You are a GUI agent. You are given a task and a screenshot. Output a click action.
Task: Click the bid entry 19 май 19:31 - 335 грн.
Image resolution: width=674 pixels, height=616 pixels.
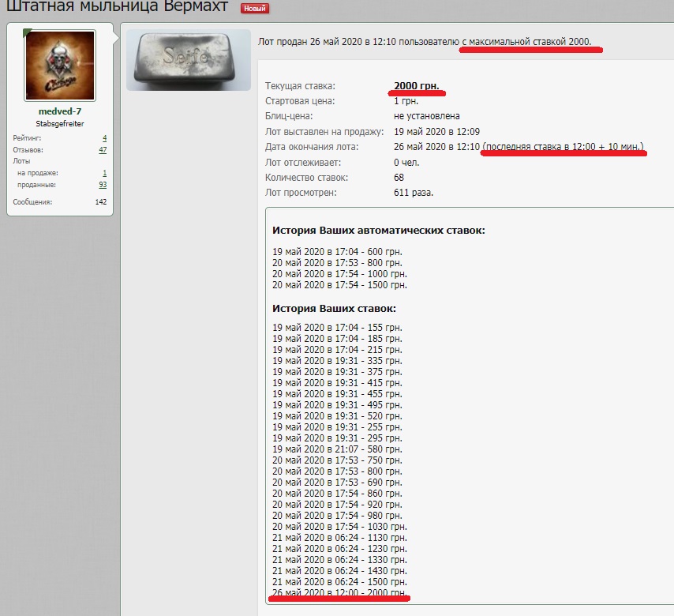tap(338, 360)
